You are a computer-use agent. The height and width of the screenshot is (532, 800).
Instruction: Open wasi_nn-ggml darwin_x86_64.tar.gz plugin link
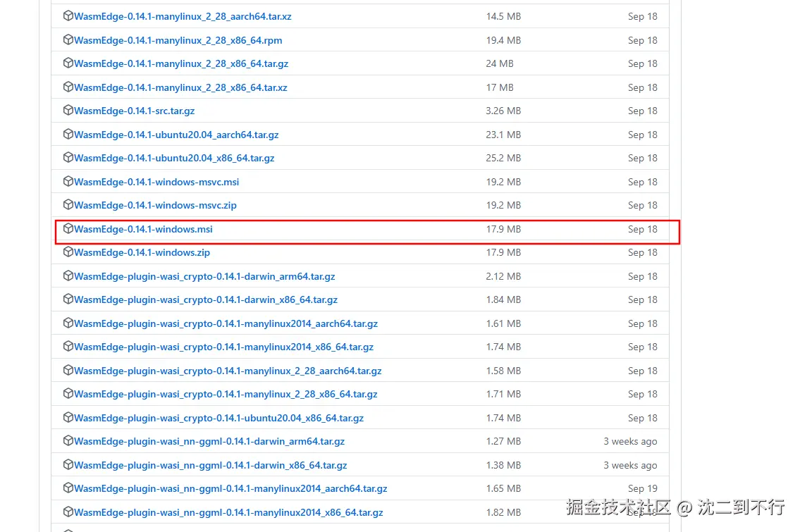click(x=211, y=465)
